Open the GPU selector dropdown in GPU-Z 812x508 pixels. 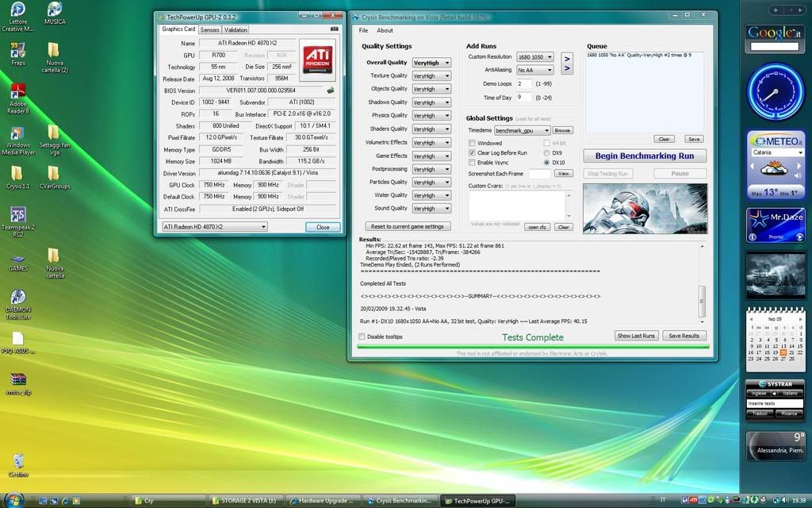pyautogui.click(x=214, y=226)
